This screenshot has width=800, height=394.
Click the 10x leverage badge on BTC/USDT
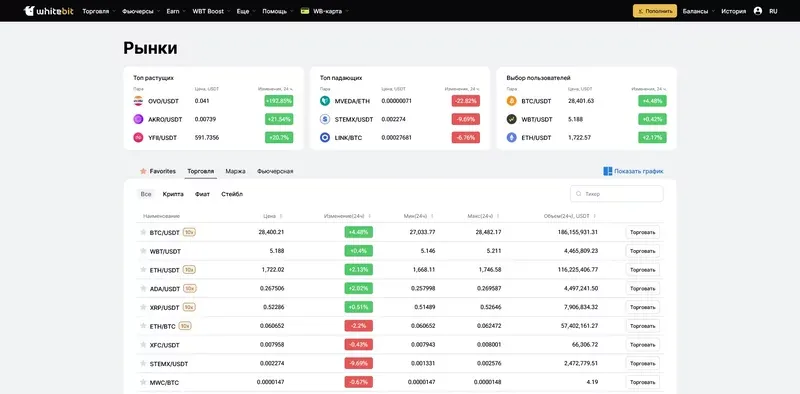click(x=189, y=232)
